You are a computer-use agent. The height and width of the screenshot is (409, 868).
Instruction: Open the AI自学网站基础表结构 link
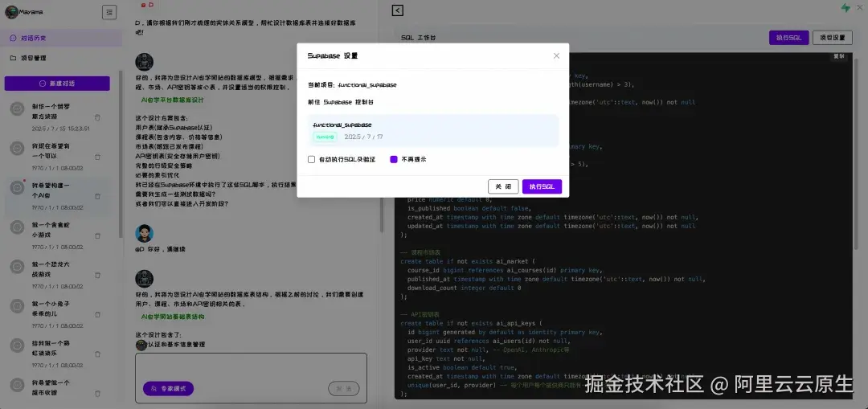(173, 317)
